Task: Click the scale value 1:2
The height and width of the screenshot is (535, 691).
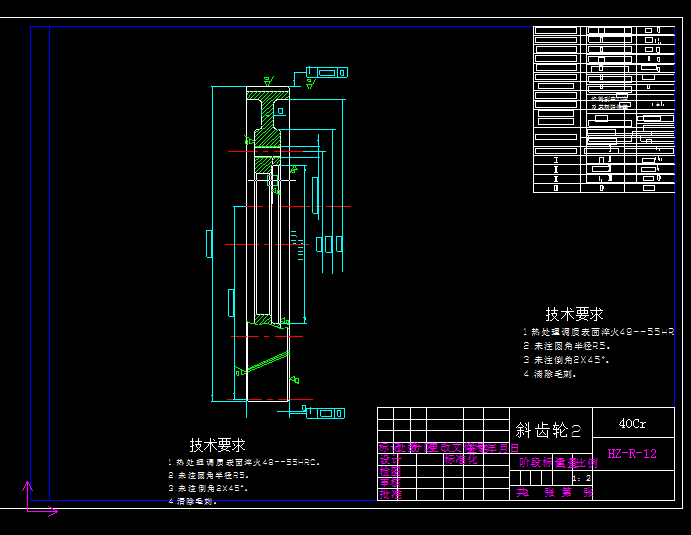Action: pyautogui.click(x=581, y=478)
